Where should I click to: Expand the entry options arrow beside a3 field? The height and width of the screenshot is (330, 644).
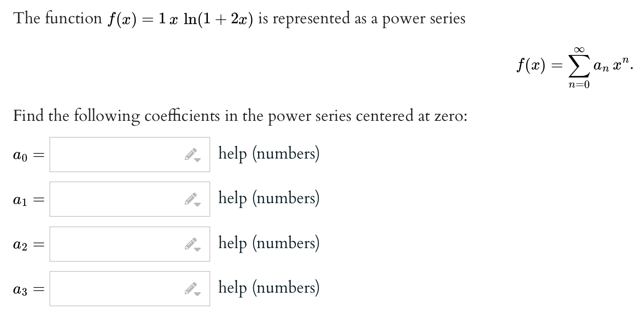198,293
